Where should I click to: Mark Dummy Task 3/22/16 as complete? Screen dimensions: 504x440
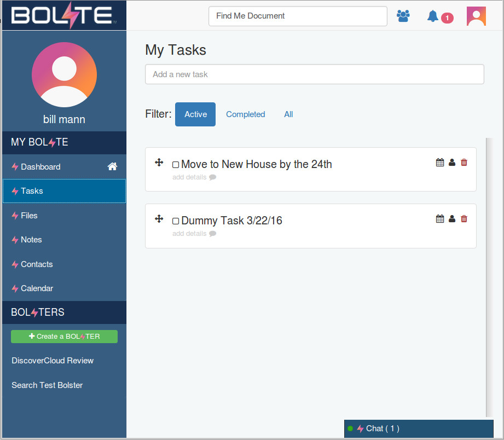click(176, 220)
